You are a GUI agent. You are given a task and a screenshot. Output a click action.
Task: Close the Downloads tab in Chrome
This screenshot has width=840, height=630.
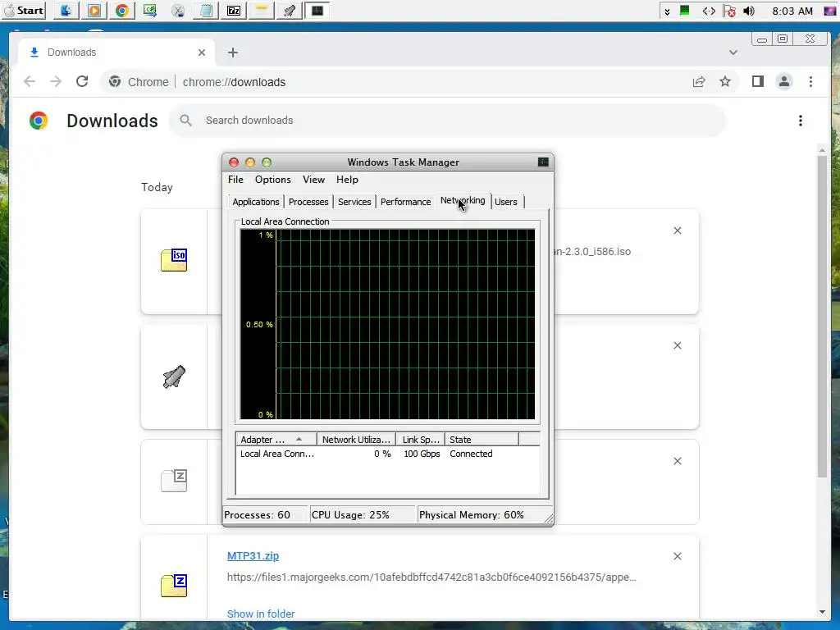[202, 52]
